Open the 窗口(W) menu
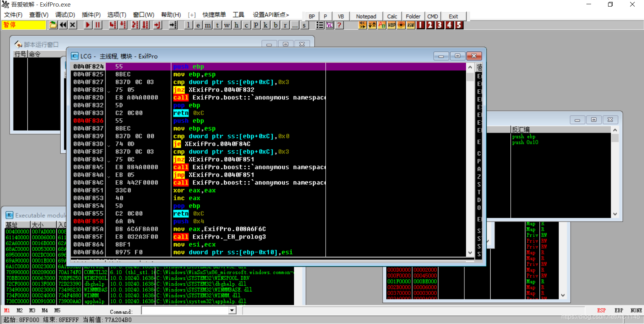Image resolution: width=644 pixels, height=324 pixels. point(143,15)
